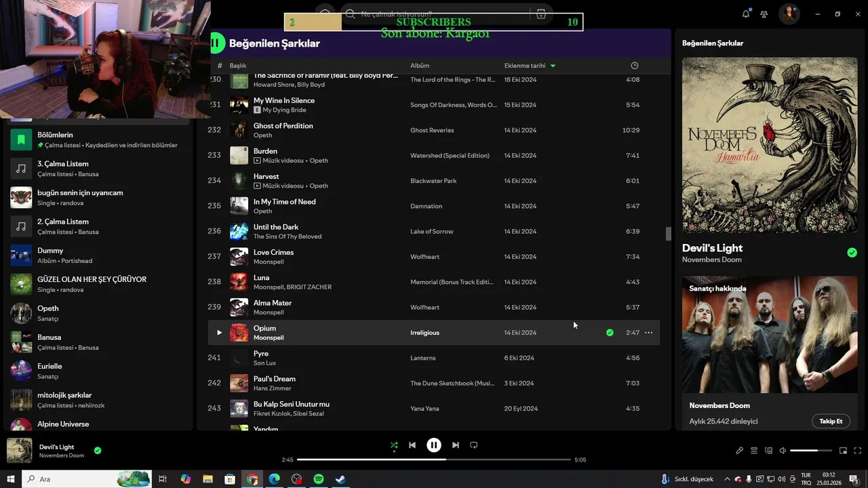Expand hidden system tray icons
Viewport: 868px width, 488px height.
(x=728, y=479)
